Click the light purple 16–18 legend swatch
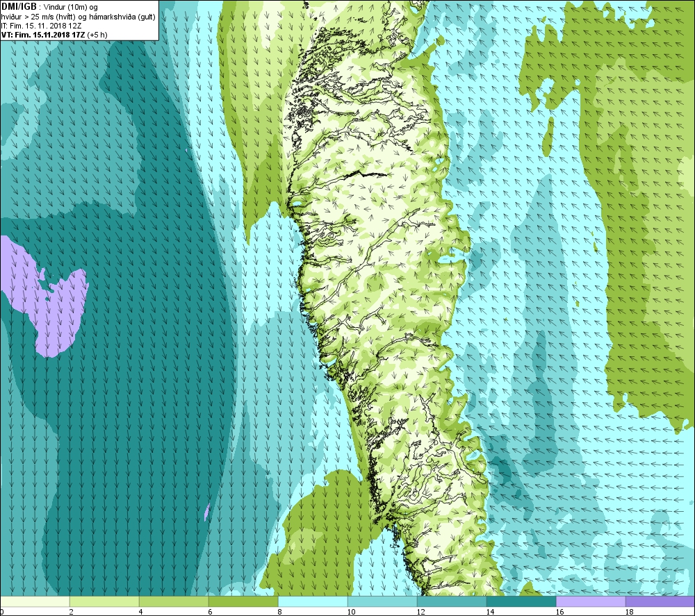Screen dimensions: 695x616 click(x=591, y=601)
